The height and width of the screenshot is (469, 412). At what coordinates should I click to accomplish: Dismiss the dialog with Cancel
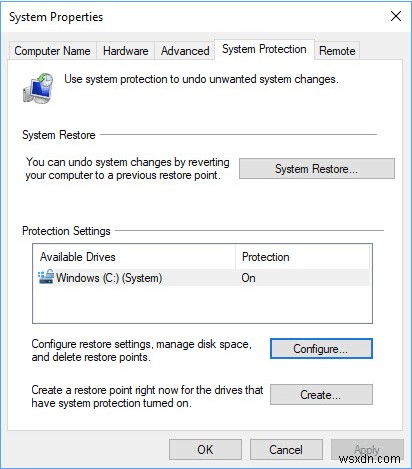(x=286, y=450)
